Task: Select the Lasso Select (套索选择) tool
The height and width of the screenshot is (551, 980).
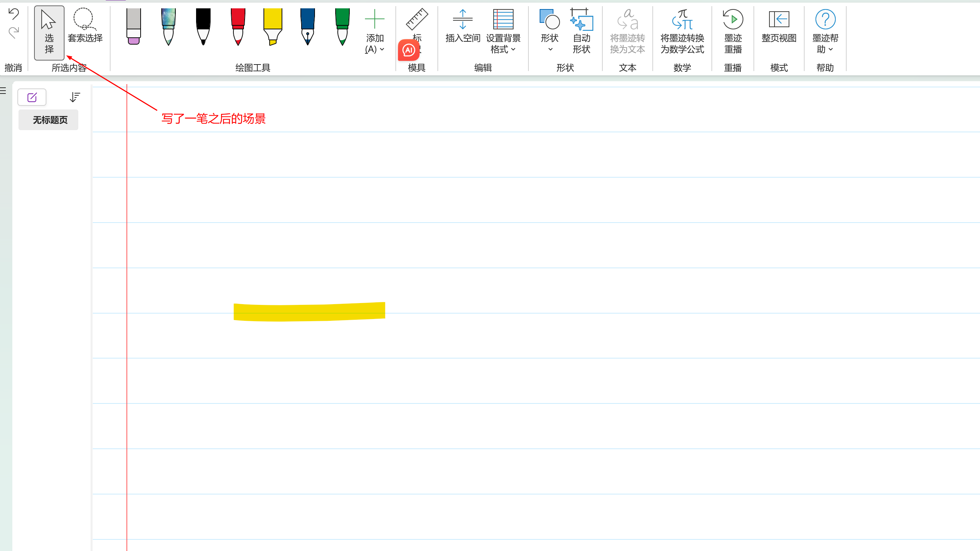Action: coord(85,25)
